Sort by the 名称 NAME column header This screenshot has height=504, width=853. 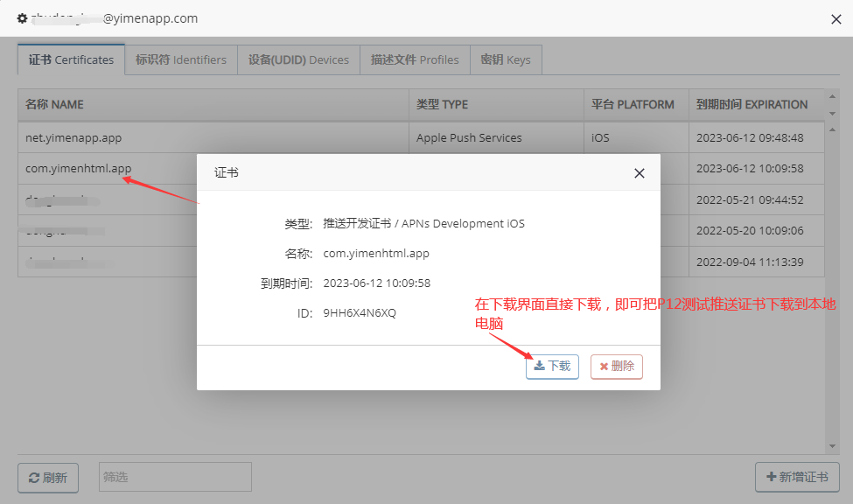(x=213, y=104)
